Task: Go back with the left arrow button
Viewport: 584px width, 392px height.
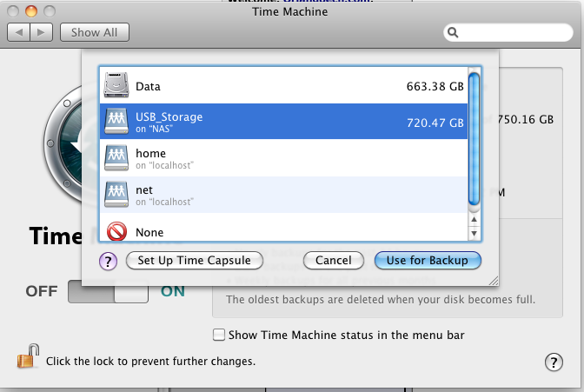Action: 18,32
